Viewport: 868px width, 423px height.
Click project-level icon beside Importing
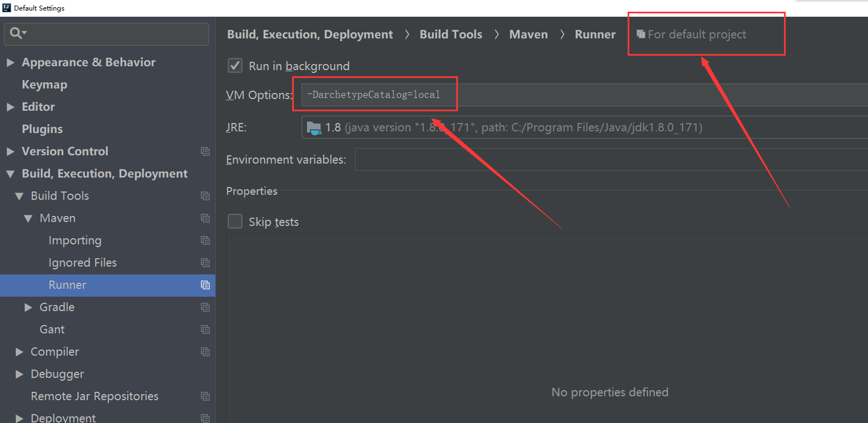click(x=205, y=240)
